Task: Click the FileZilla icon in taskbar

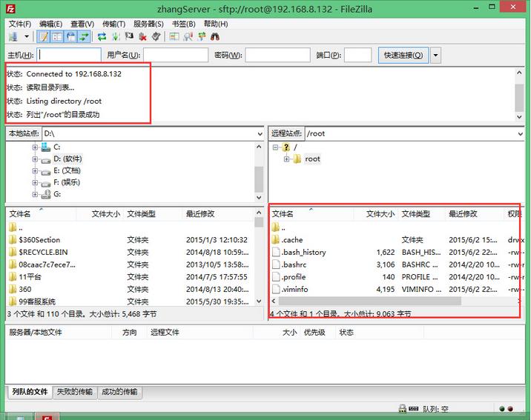Action: tap(46, 416)
